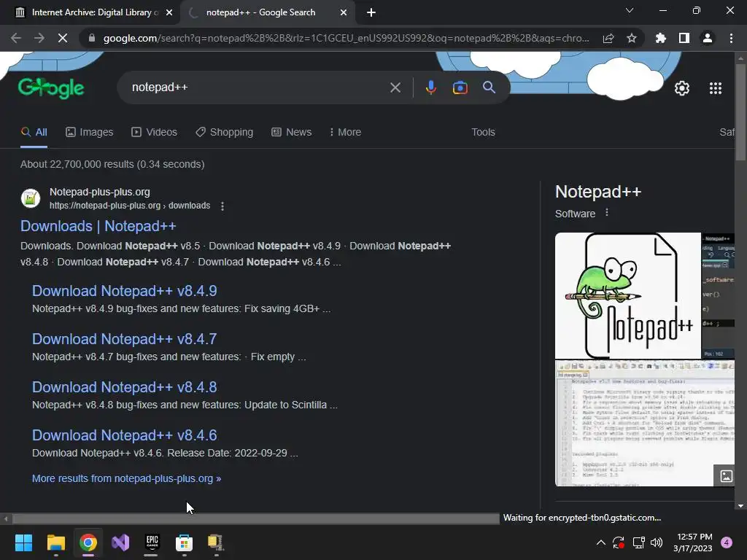Open Downloads | Notepad++ result
This screenshot has height=560, width=747.
click(98, 226)
